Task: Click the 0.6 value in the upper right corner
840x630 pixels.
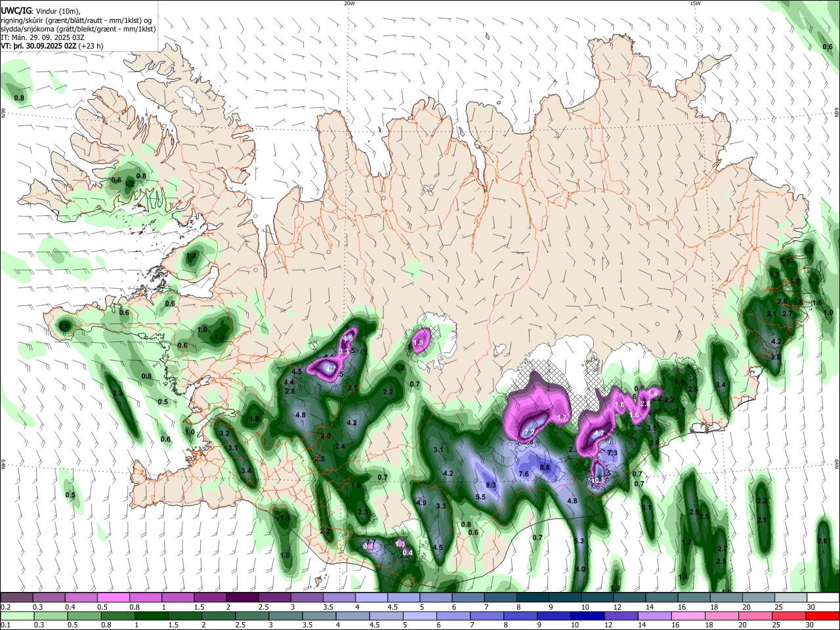Action: tap(828, 47)
